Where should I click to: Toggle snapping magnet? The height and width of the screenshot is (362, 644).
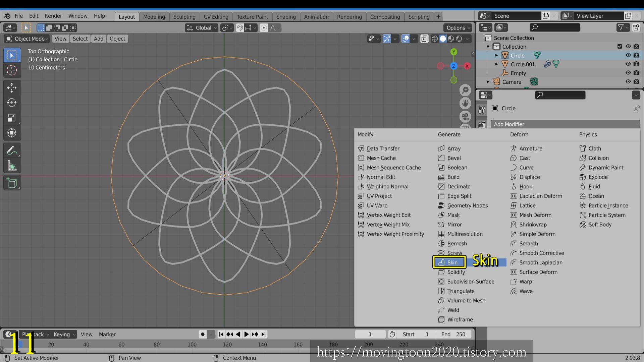point(239,28)
